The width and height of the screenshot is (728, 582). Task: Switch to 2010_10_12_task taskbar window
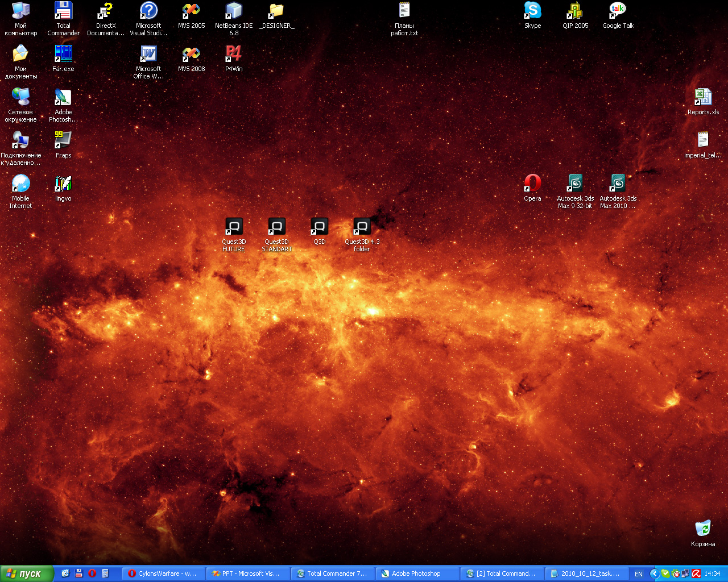pyautogui.click(x=587, y=573)
